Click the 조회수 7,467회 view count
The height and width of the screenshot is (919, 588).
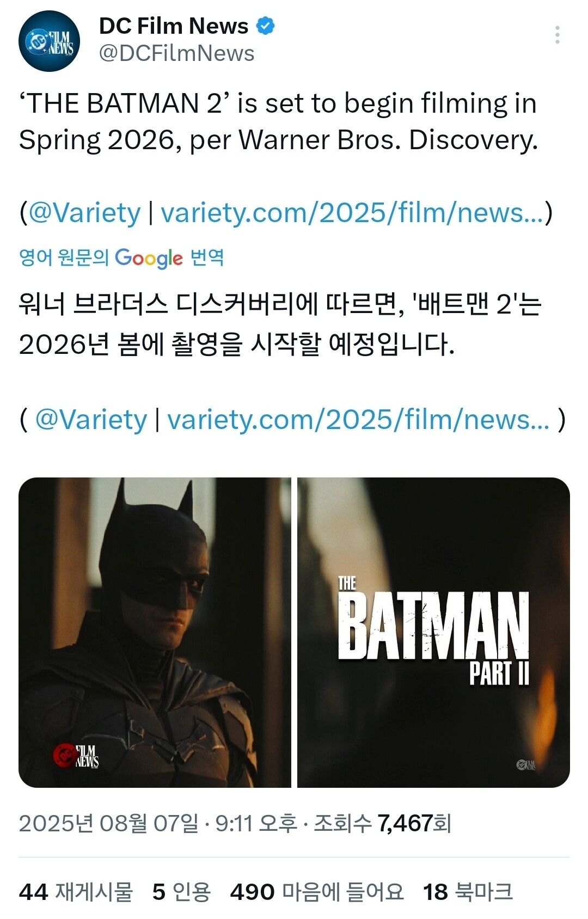coord(383,823)
